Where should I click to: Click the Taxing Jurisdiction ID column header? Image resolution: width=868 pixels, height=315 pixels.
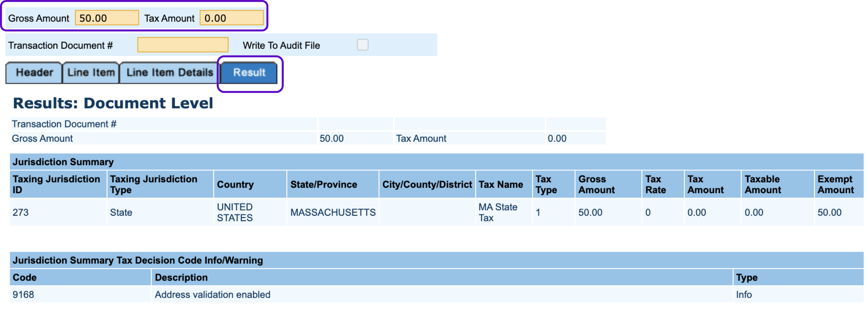tap(56, 184)
